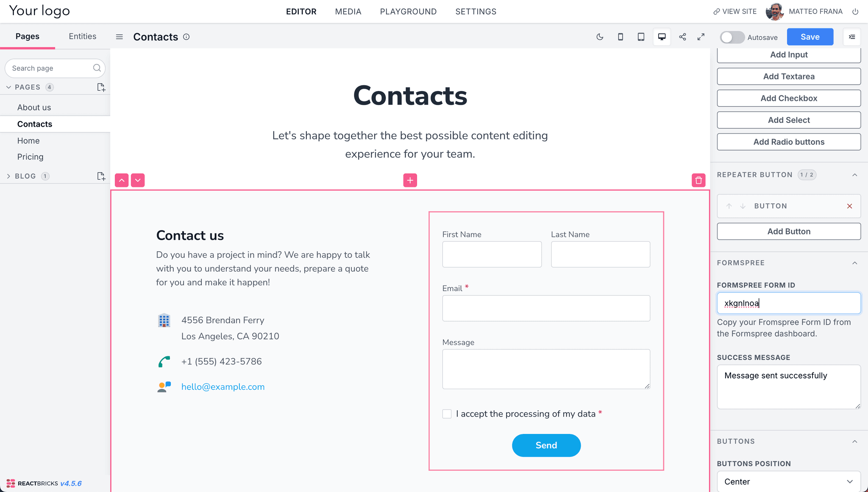Collapse the FORMSPREE section

point(852,263)
